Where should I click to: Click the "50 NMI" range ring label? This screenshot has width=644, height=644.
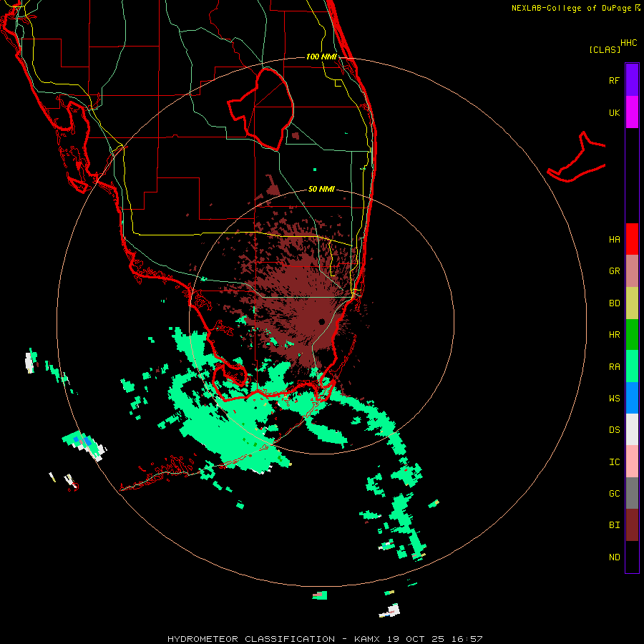click(321, 189)
